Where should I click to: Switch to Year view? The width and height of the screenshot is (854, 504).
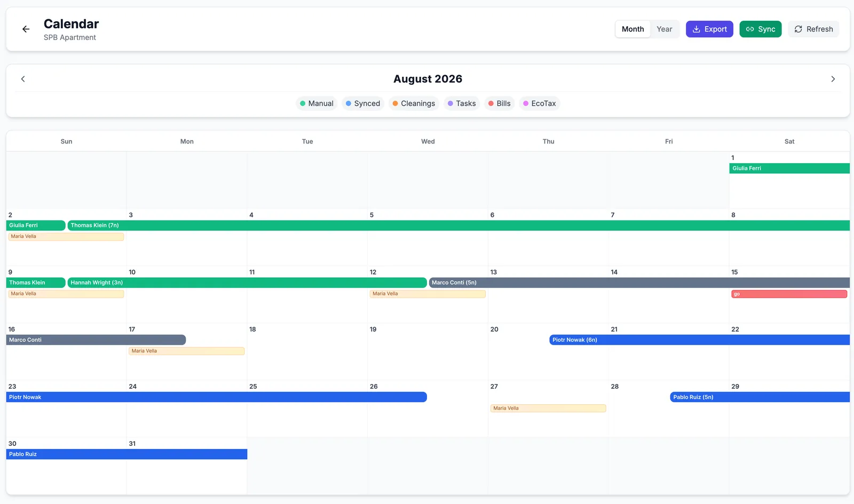pyautogui.click(x=664, y=29)
